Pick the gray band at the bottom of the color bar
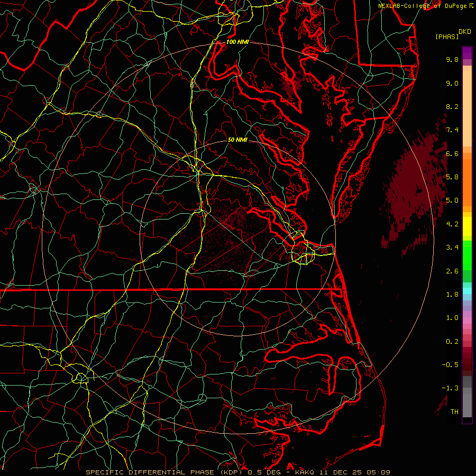Screen dimensions: 476x476 467,404
